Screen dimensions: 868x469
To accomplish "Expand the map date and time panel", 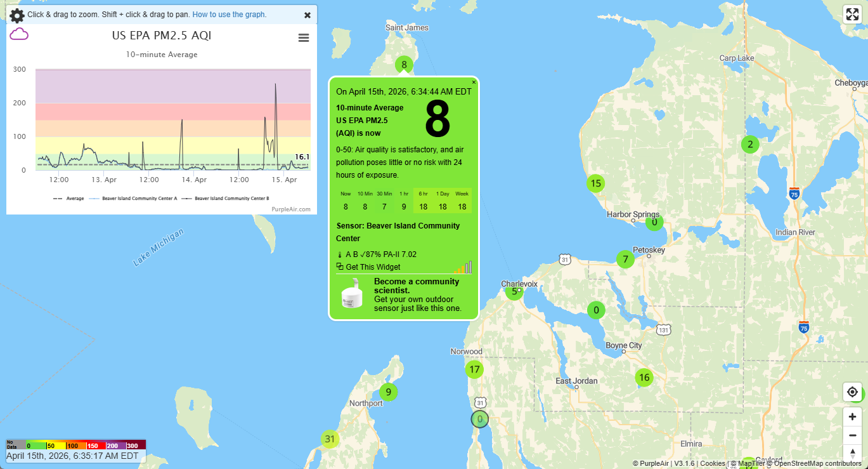I will [72, 456].
